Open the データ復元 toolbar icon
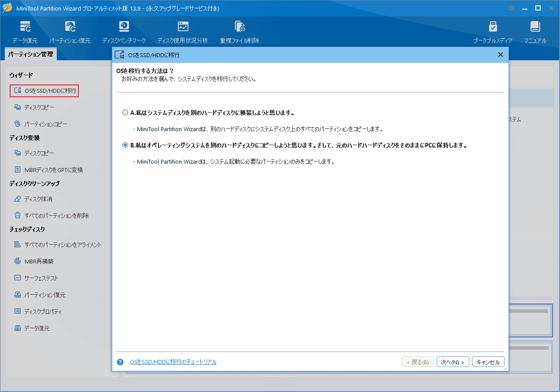The height and width of the screenshot is (392, 560). coord(25,27)
